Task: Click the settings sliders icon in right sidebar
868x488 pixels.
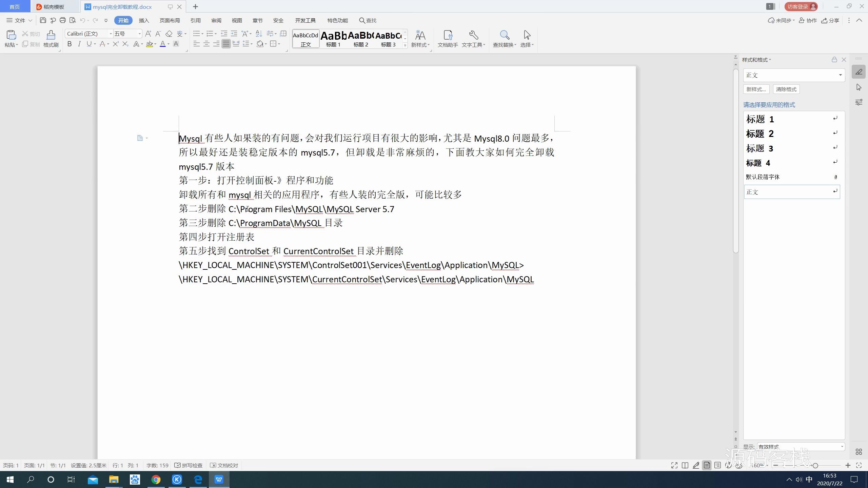Action: 859,102
